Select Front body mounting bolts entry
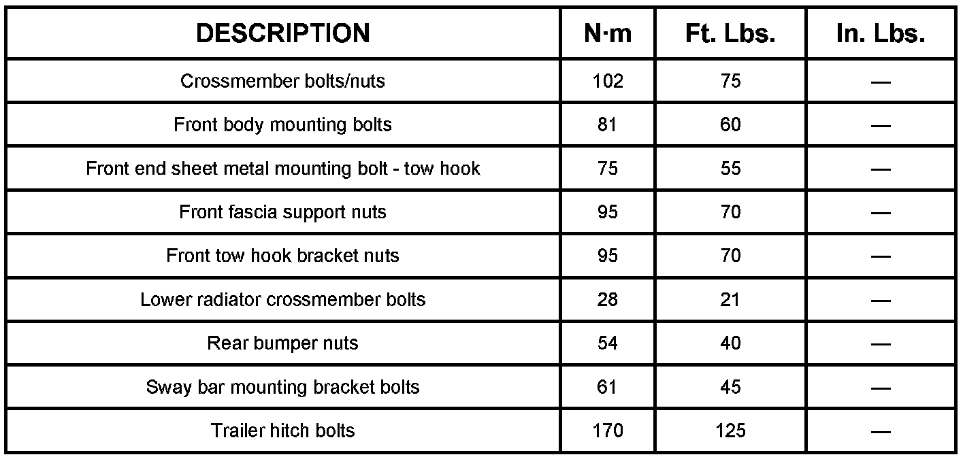This screenshot has width=980, height=457. pos(282,124)
